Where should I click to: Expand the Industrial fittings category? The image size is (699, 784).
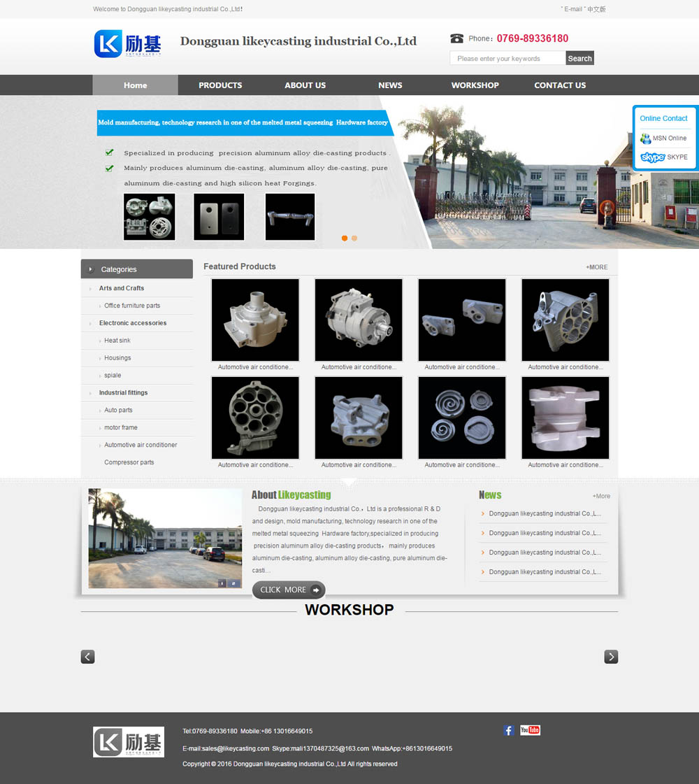(123, 393)
